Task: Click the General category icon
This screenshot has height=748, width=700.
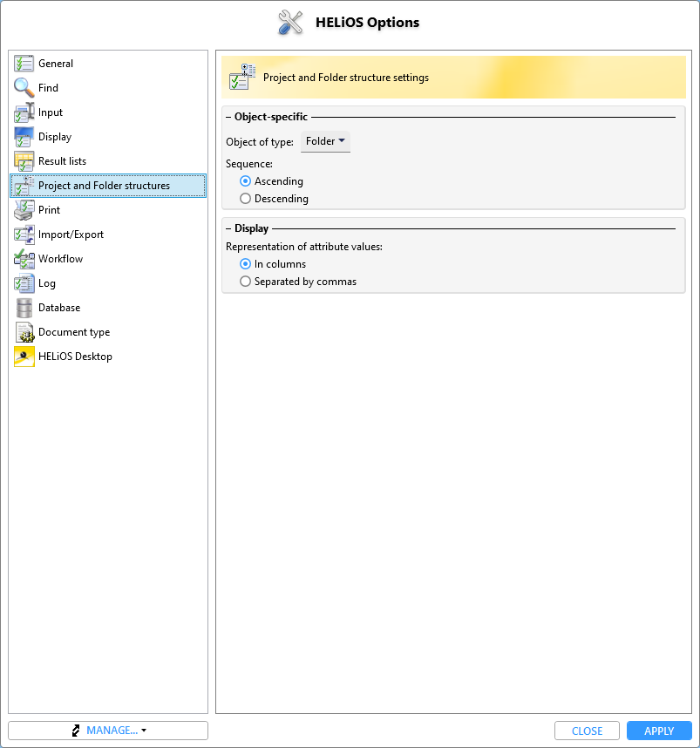Action: tap(24, 64)
